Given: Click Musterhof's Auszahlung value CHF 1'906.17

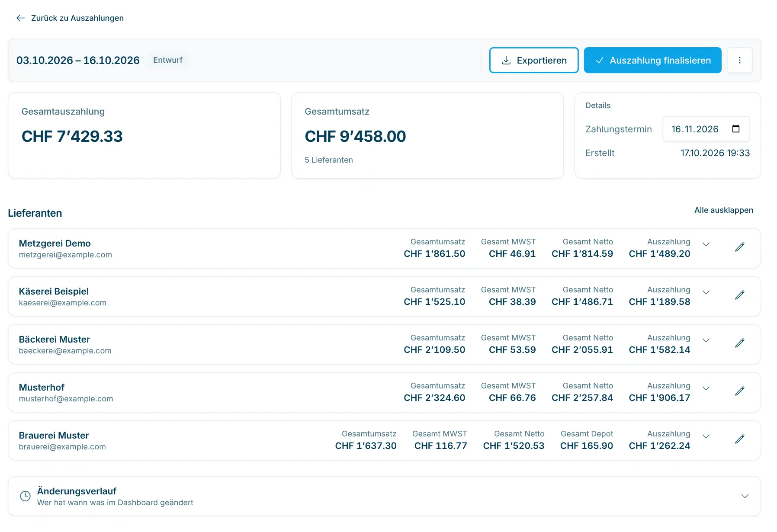Looking at the screenshot, I should [659, 398].
